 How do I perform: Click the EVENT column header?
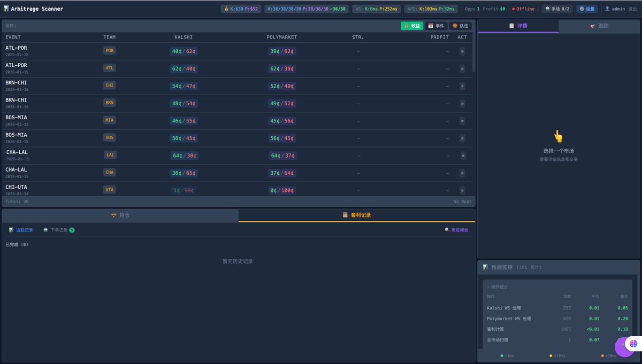point(13,37)
